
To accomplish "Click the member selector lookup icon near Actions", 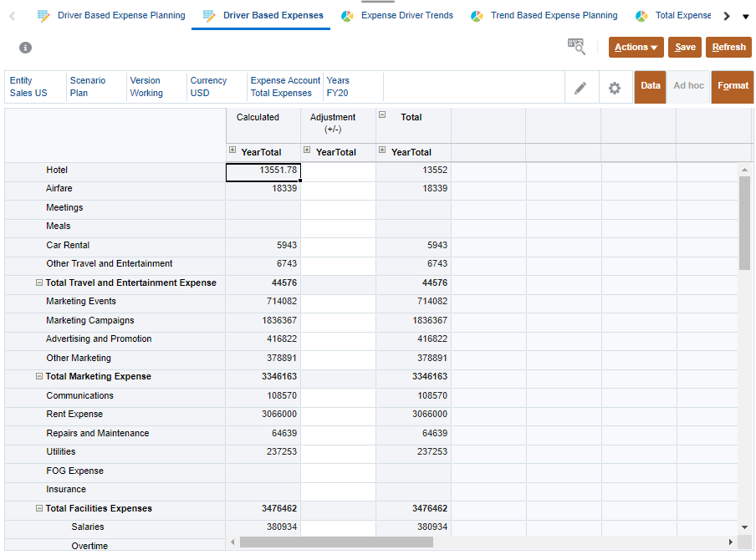I will pos(575,48).
